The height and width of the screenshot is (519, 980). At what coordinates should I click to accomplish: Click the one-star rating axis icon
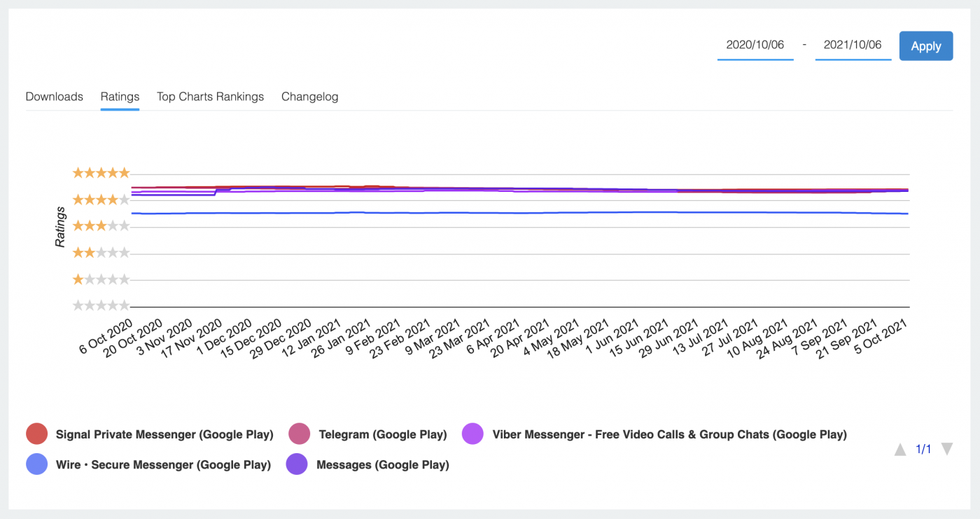click(x=101, y=279)
